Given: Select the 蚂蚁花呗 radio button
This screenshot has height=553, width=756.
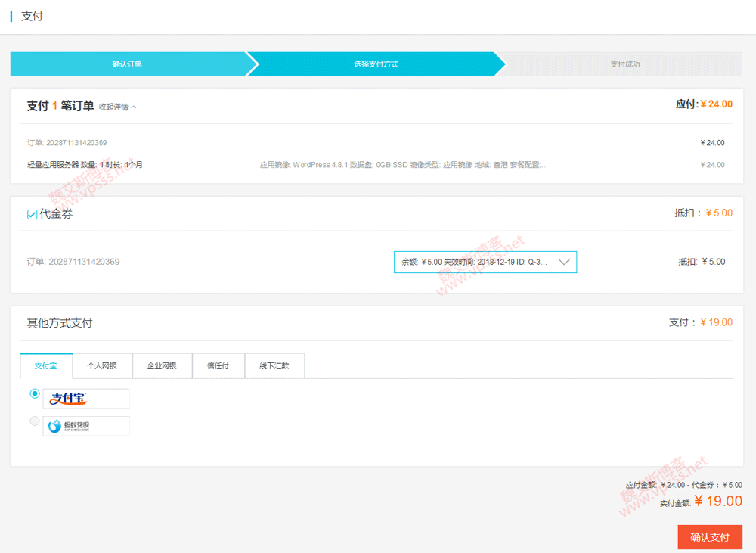Looking at the screenshot, I should pyautogui.click(x=34, y=421).
